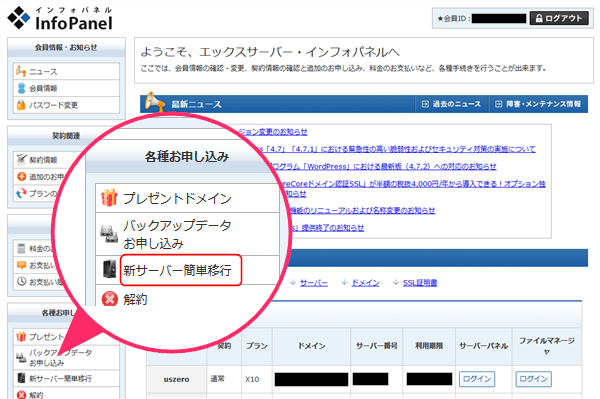
Task: Click the orange speech-bubble お支払い icon
Action: [21, 265]
